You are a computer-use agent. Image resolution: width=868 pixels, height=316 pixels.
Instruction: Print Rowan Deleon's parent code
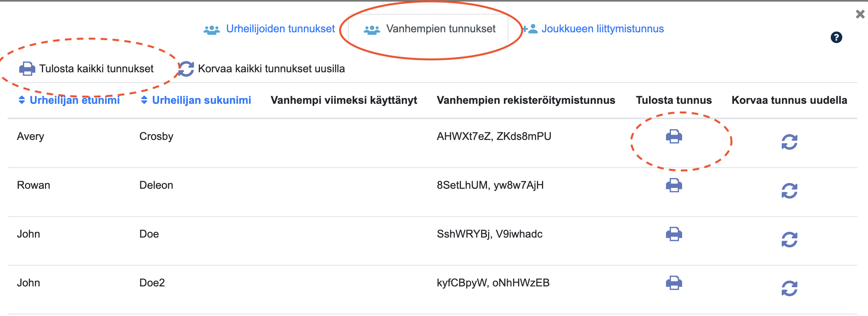tap(674, 185)
